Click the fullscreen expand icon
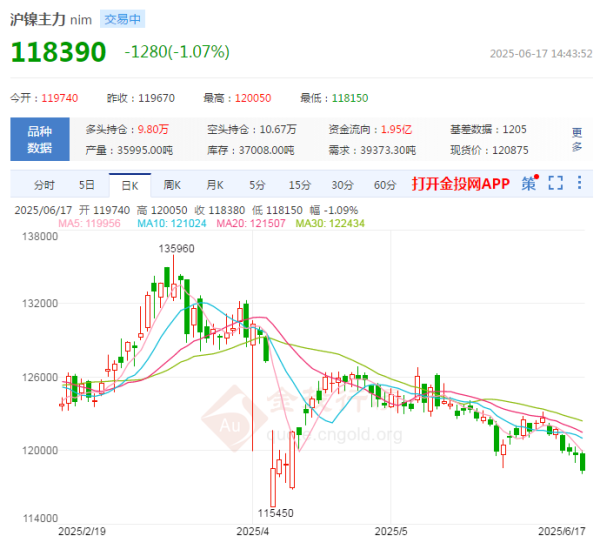The image size is (600, 536). point(556,183)
